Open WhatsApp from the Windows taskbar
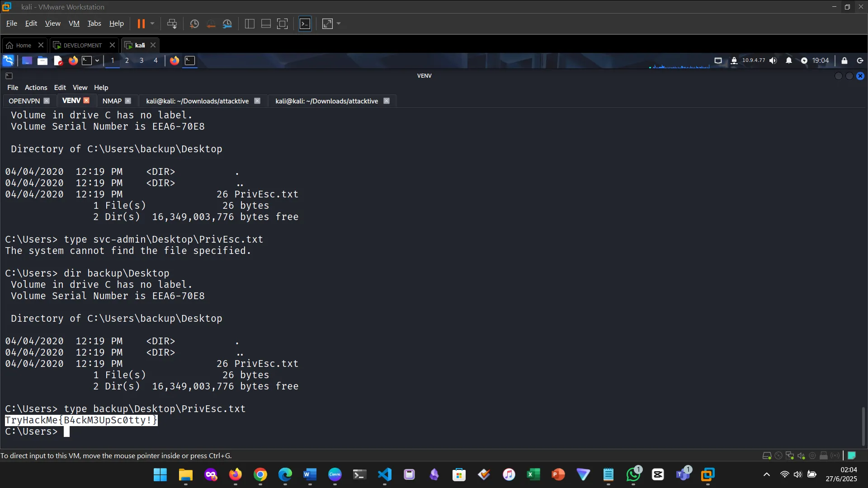 (x=633, y=475)
